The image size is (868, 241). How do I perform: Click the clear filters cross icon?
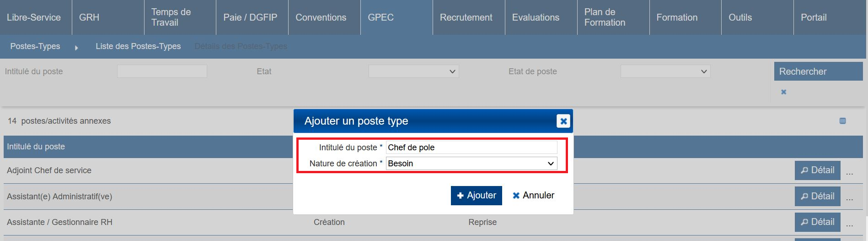(783, 92)
